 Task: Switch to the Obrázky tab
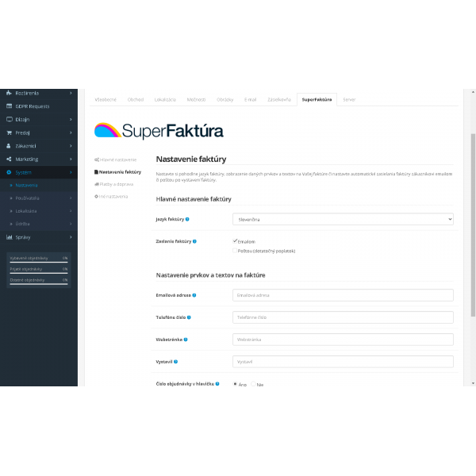point(225,100)
